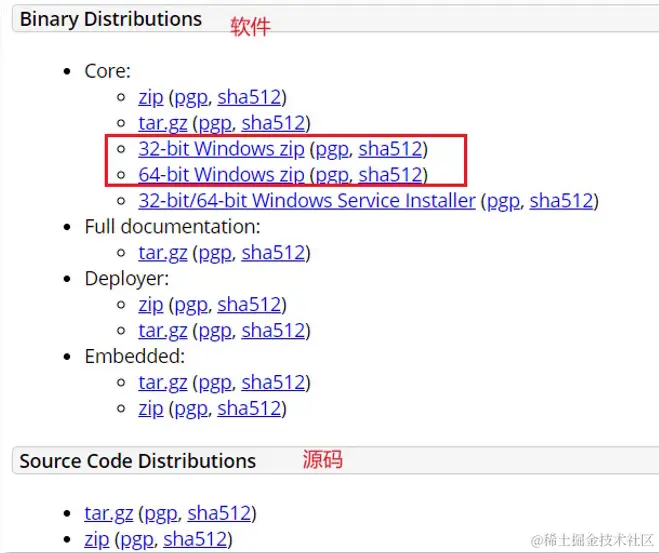The height and width of the screenshot is (553, 659).
Task: Open sha512 for Full documentation tar.gz
Action: pos(273,253)
